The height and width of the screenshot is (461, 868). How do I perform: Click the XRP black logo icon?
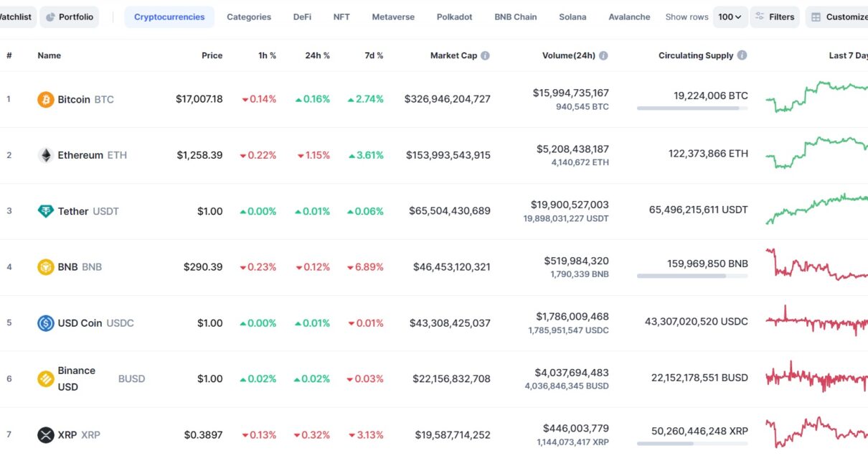point(46,434)
